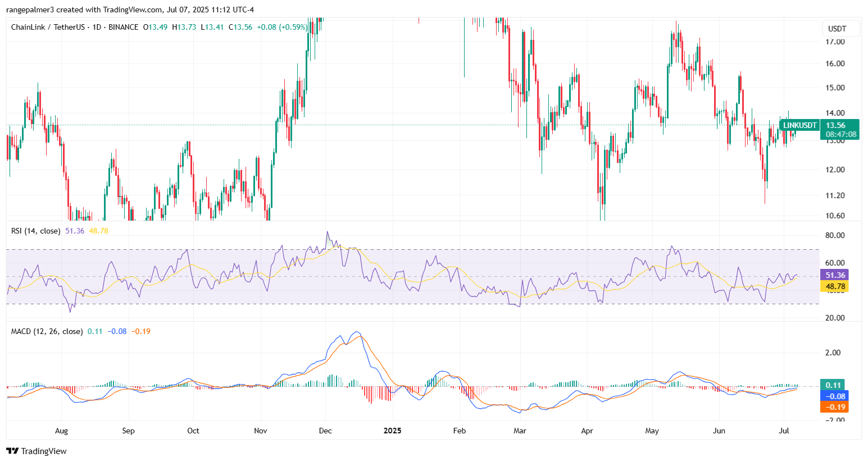Click the 16.00 price axis label
This screenshot has width=868, height=462.
pyautogui.click(x=835, y=63)
